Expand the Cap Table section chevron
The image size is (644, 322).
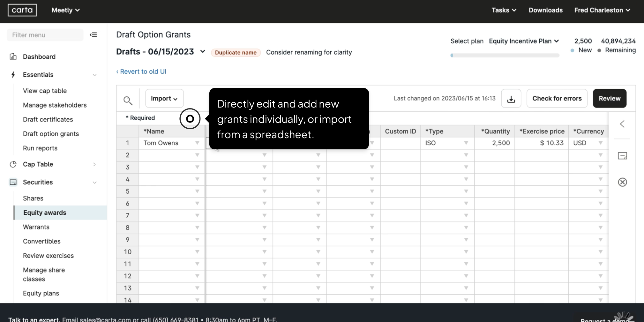(94, 164)
